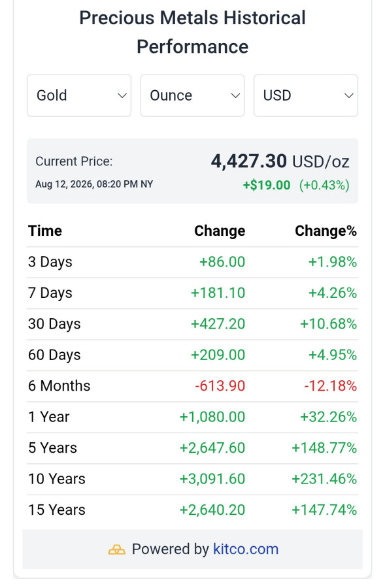Open the USD currency dropdown

306,95
